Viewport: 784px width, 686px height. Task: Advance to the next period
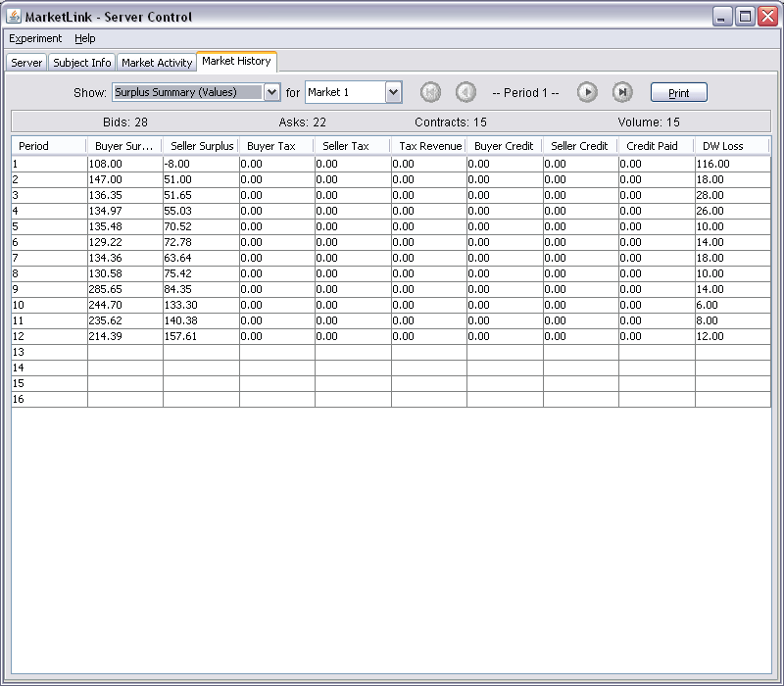tap(587, 92)
